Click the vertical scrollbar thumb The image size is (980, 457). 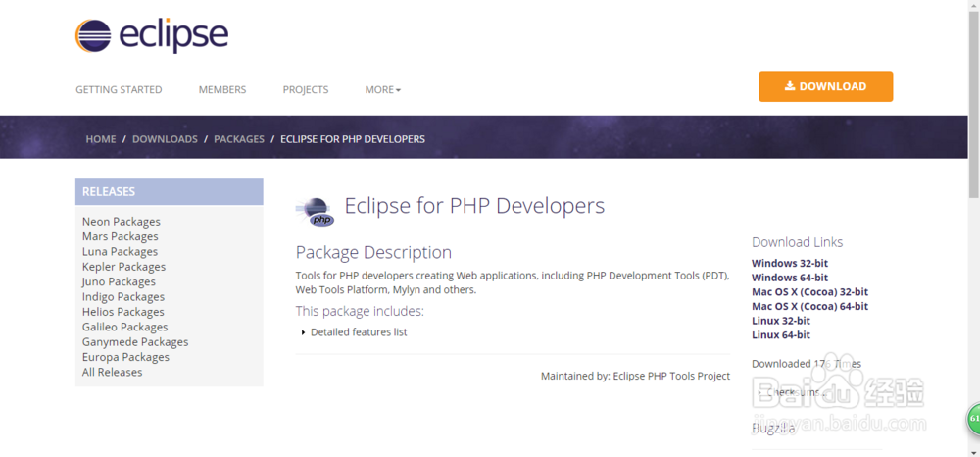tap(974, 103)
